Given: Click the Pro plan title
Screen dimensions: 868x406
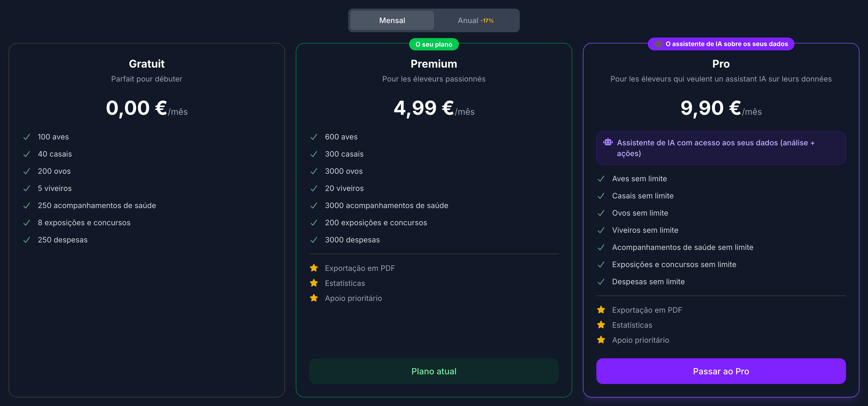Looking at the screenshot, I should 721,64.
